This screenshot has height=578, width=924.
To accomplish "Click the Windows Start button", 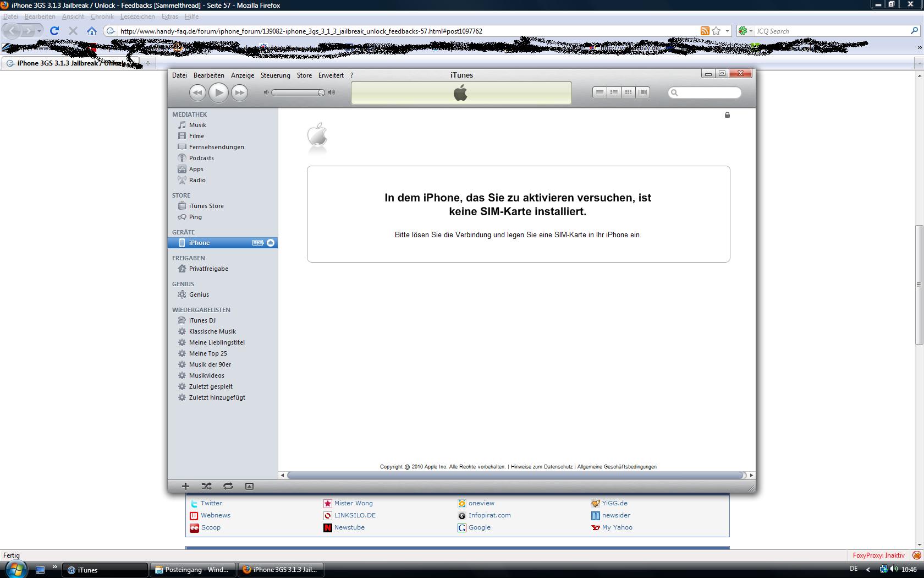I will [x=15, y=569].
